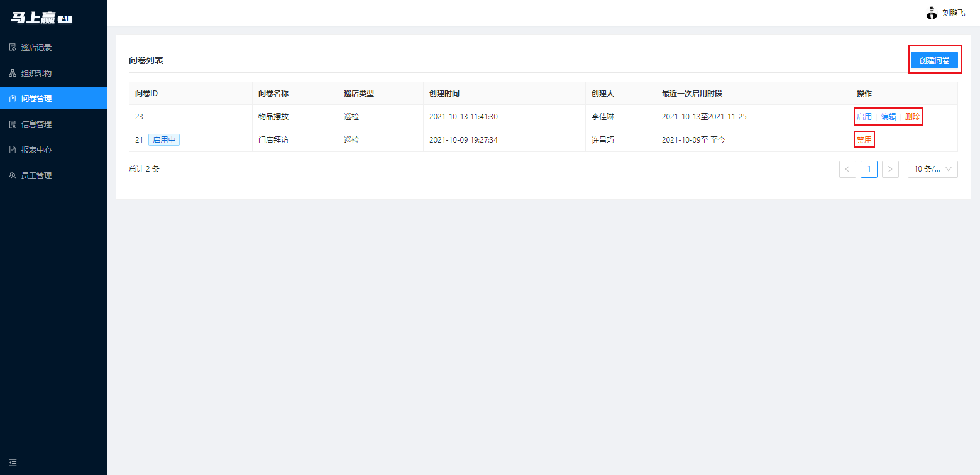Click 编辑 for 物品摆放 questionnaire
Viewport: 980px width, 475px height.
888,116
